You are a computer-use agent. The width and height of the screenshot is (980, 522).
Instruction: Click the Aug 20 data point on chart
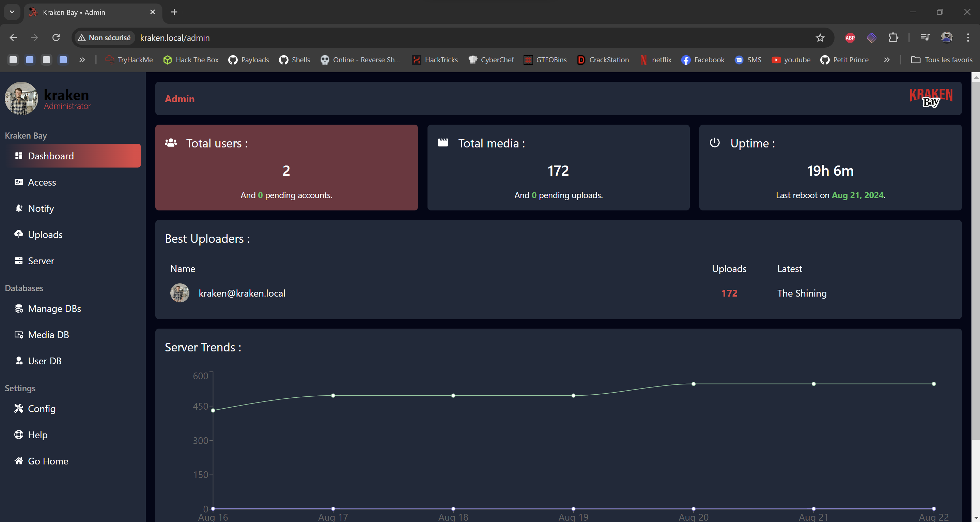pos(693,384)
